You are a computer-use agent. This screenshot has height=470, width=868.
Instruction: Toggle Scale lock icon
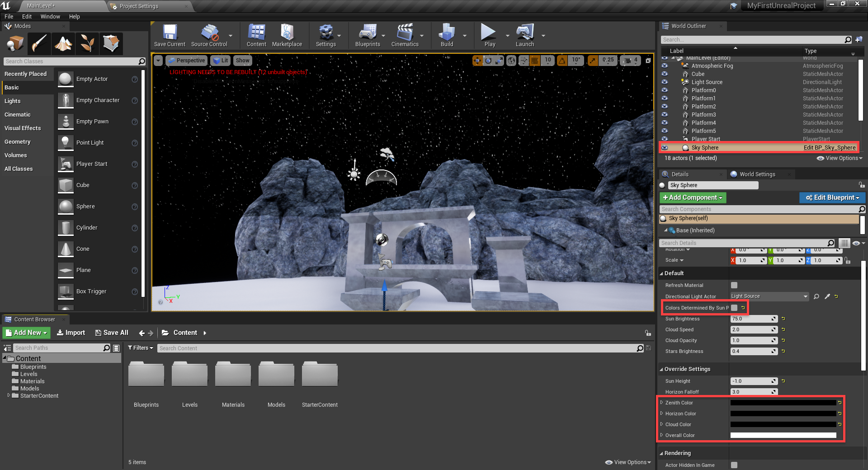[848, 260]
